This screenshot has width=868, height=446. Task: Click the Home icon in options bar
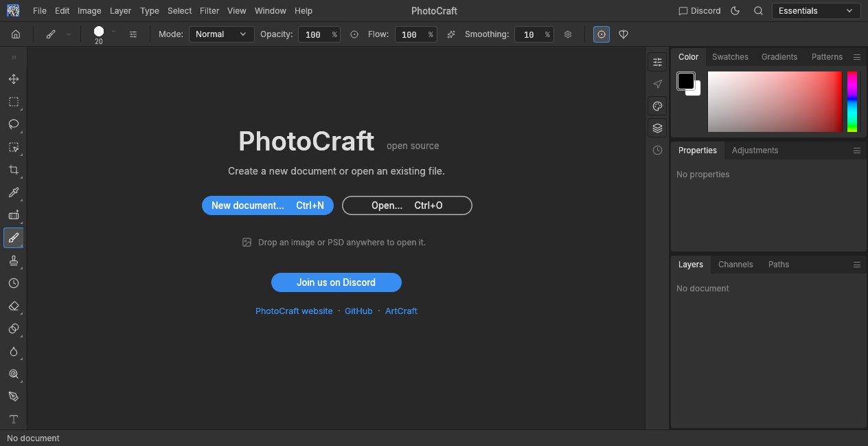pos(16,34)
